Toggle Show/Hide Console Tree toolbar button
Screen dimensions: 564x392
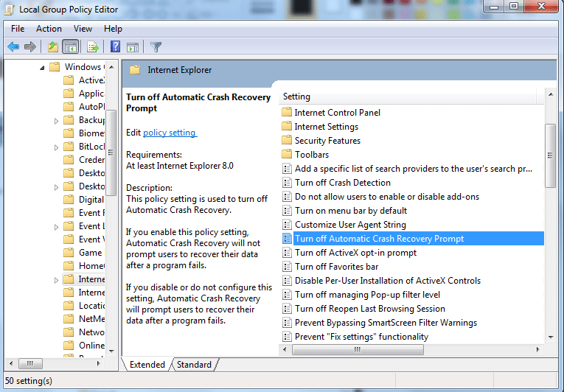70,46
